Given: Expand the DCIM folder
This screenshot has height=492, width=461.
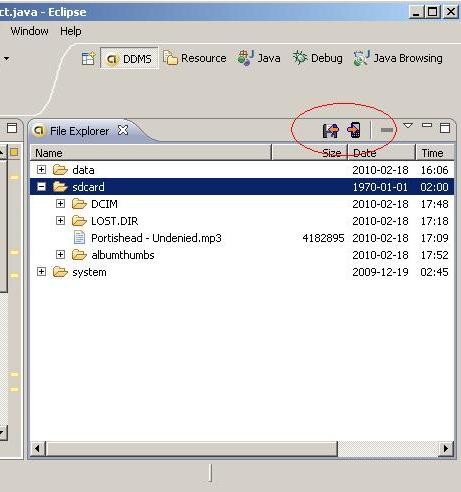Looking at the screenshot, I should pyautogui.click(x=60, y=204).
